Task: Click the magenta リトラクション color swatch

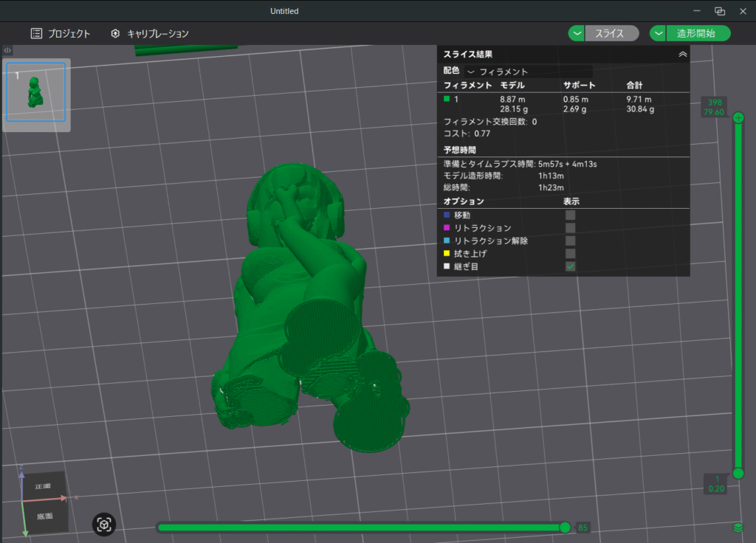Action: click(x=447, y=227)
